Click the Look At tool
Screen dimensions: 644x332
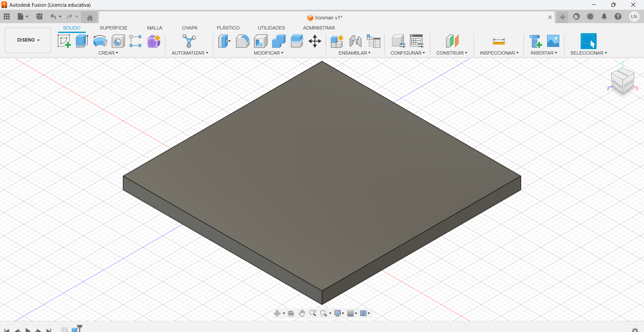(x=291, y=313)
